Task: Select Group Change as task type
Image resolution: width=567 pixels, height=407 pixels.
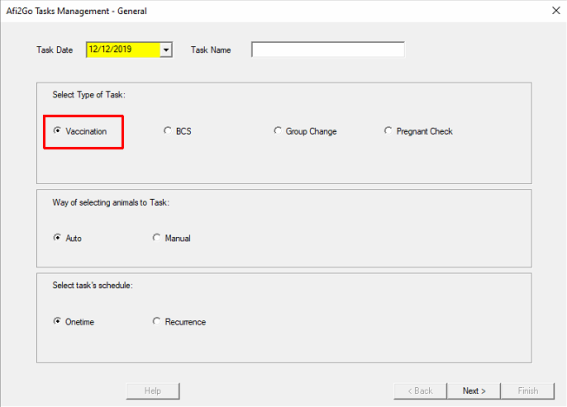Action: pos(305,131)
